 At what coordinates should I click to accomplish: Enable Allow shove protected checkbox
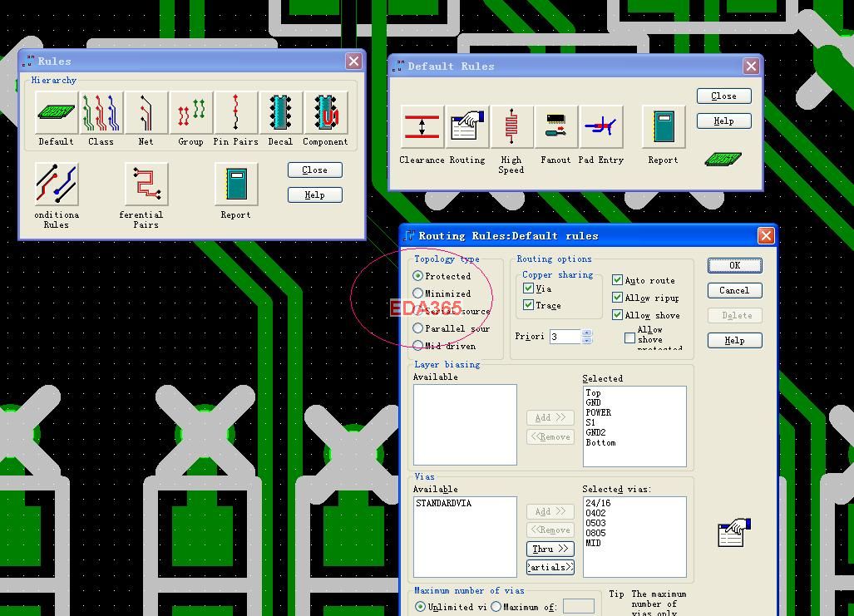[x=629, y=338]
